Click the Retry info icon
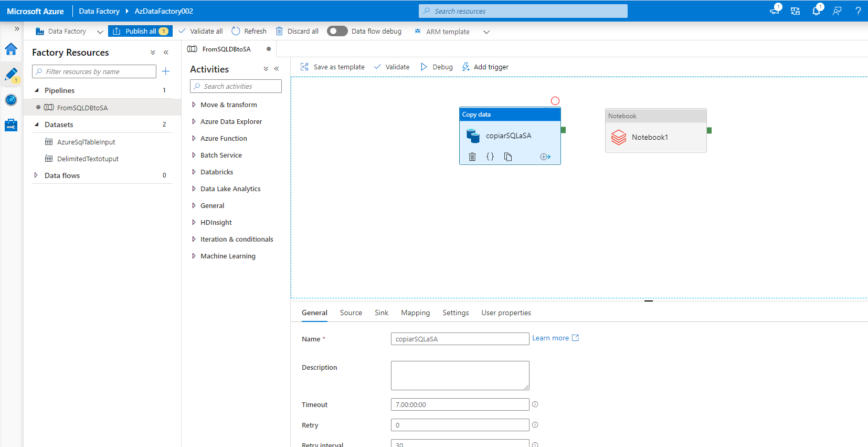 pos(535,425)
